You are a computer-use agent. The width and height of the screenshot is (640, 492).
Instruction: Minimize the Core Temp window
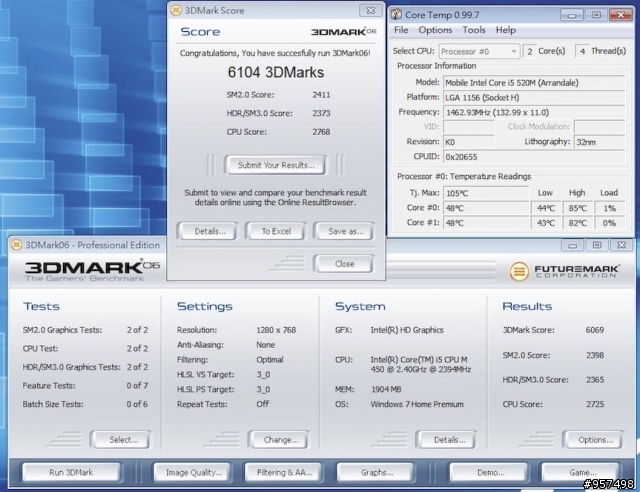tap(572, 15)
